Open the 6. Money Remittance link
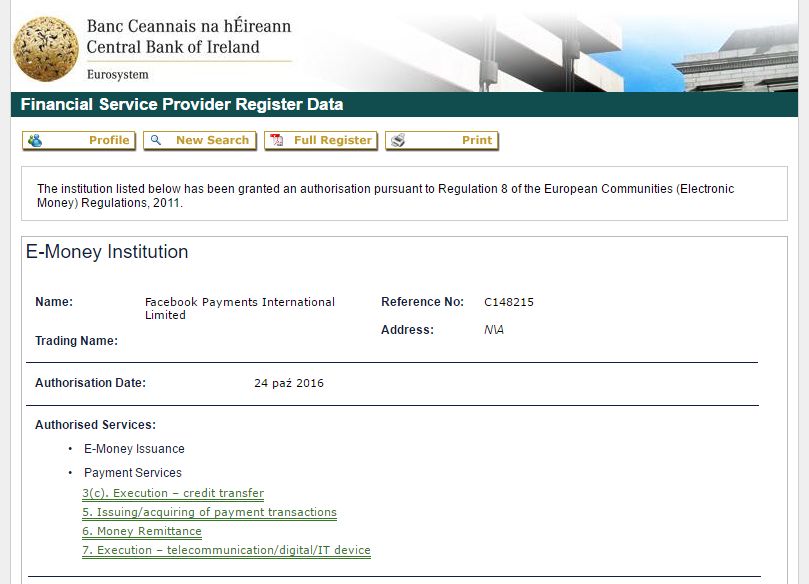 (142, 532)
